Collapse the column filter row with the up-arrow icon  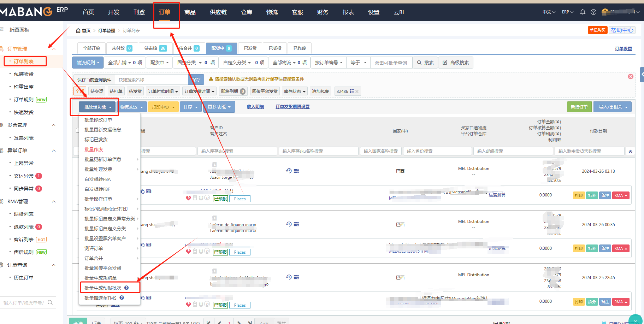(x=630, y=151)
